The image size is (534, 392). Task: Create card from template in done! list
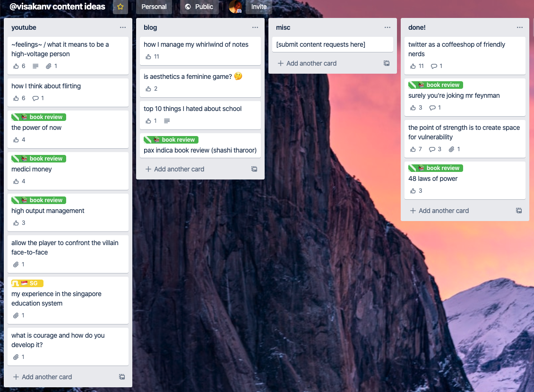tap(519, 211)
